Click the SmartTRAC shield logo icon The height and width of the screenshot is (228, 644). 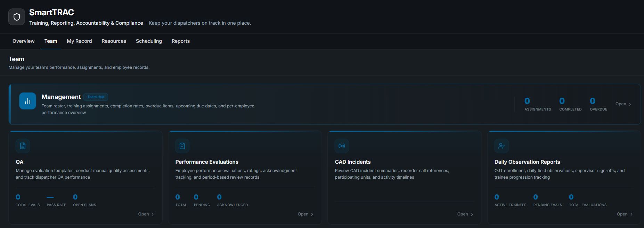tap(17, 17)
